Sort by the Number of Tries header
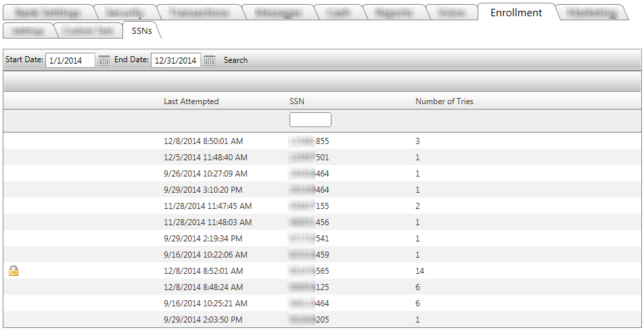Screen dimensions: 644x330 pyautogui.click(x=444, y=101)
